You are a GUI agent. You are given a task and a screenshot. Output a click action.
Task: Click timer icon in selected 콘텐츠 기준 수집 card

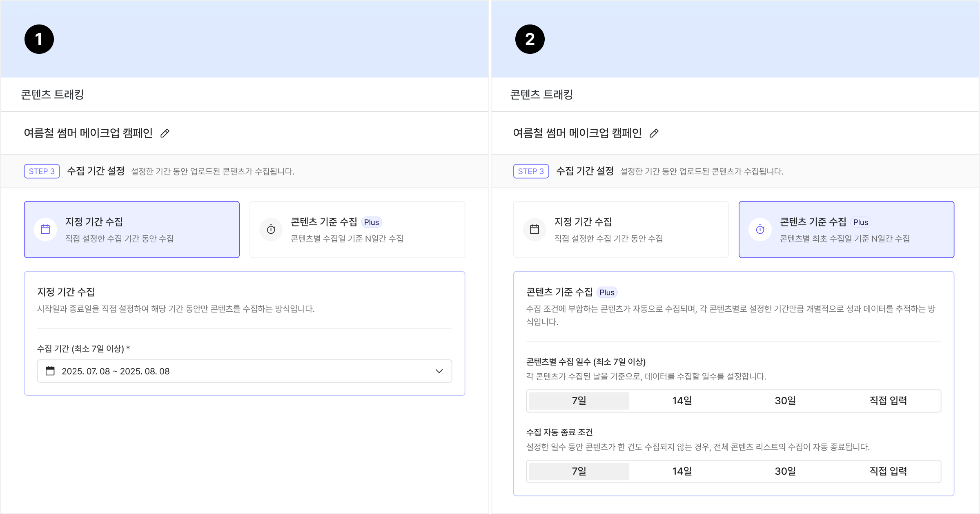pos(760,230)
